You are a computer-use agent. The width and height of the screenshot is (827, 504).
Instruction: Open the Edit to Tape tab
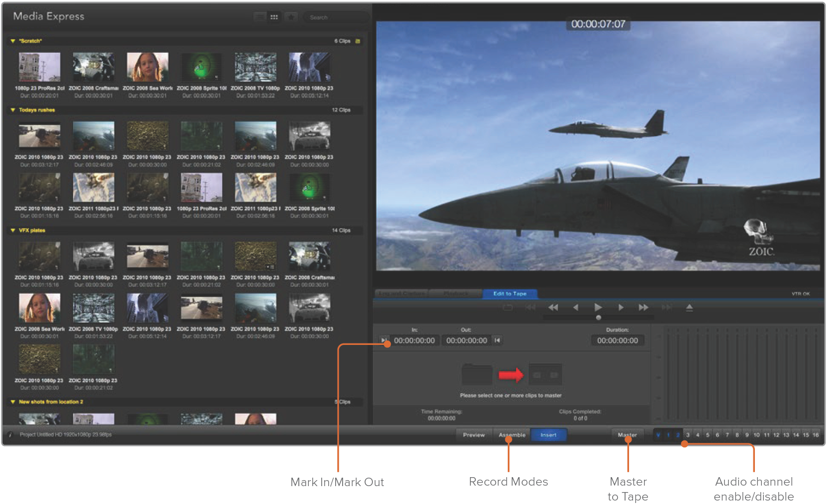pyautogui.click(x=509, y=294)
